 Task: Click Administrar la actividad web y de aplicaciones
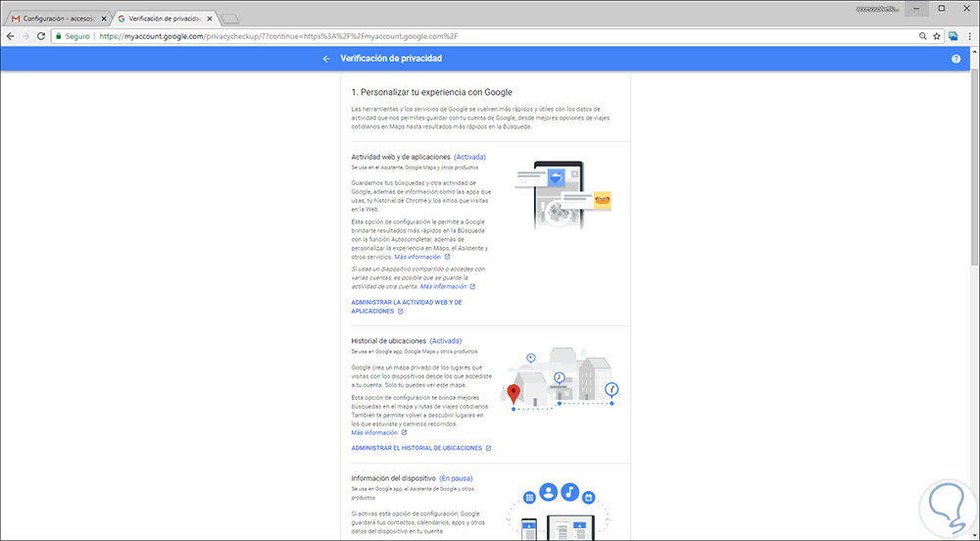tap(407, 307)
